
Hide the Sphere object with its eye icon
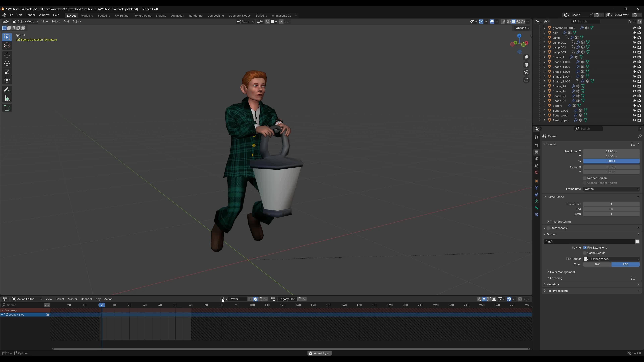click(x=634, y=106)
